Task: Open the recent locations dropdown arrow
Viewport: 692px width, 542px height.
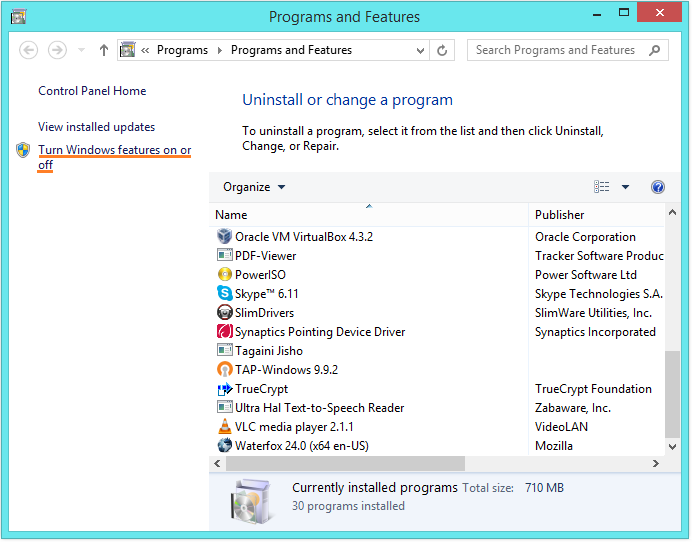Action: 81,50
